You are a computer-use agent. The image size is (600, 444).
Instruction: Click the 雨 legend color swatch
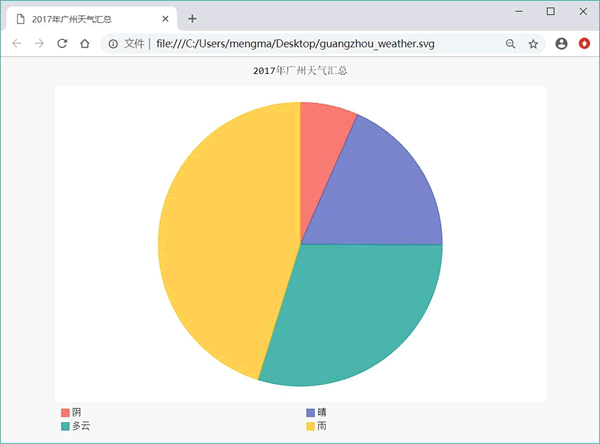point(310,426)
